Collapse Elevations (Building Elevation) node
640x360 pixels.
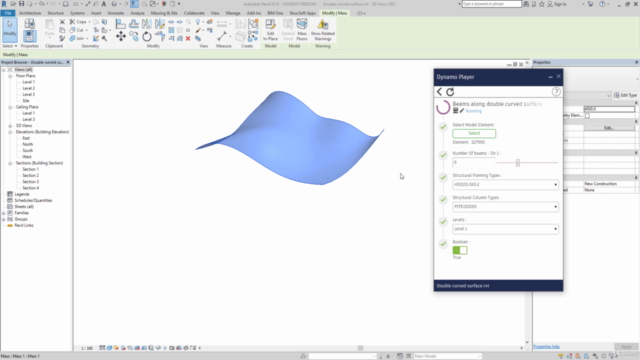(x=10, y=132)
